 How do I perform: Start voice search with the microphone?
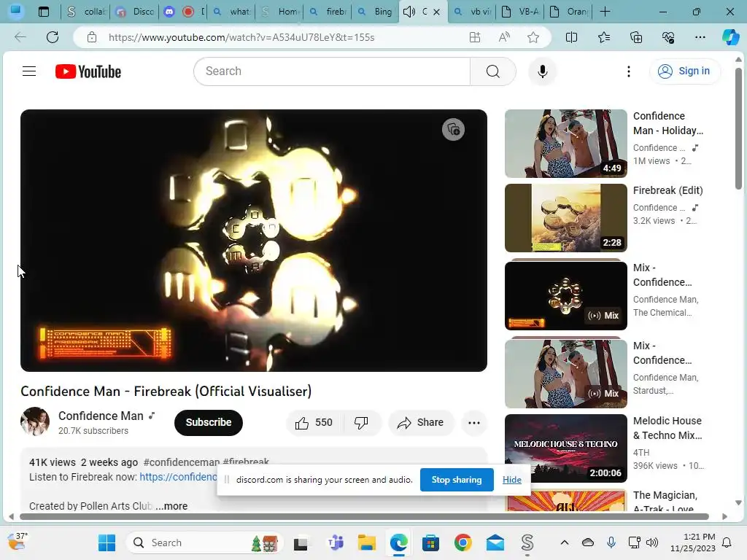point(542,71)
